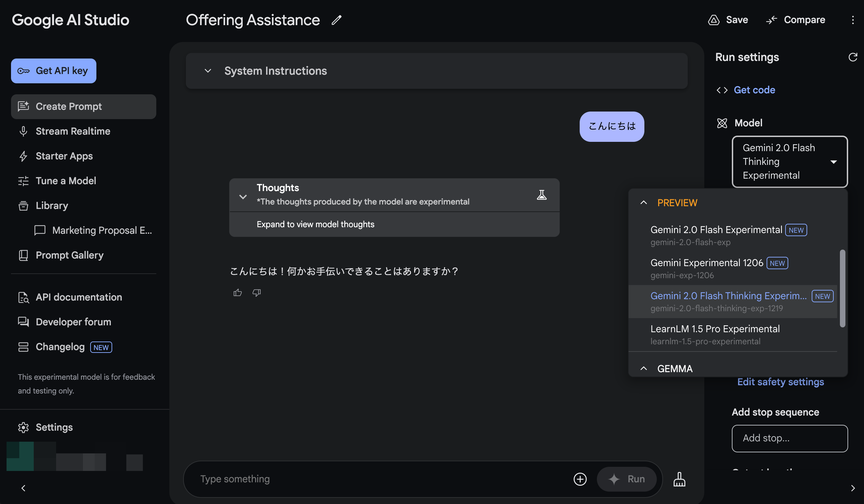This screenshot has height=504, width=864.
Task: Click the thumbs up icon on response
Action: pyautogui.click(x=238, y=293)
